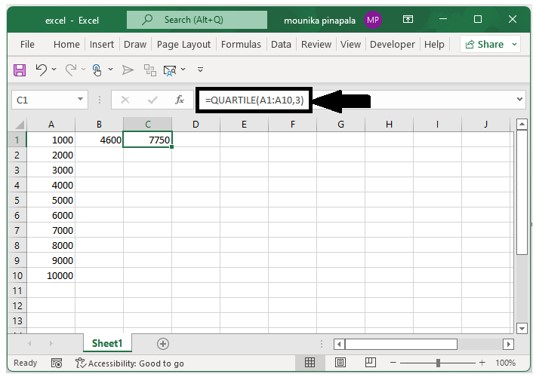Open the Share button dropdown arrow
The width and height of the screenshot is (534, 376).
(514, 44)
